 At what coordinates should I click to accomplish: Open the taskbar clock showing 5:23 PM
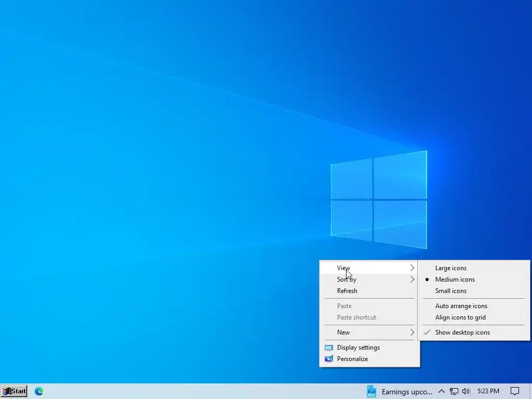coord(488,391)
